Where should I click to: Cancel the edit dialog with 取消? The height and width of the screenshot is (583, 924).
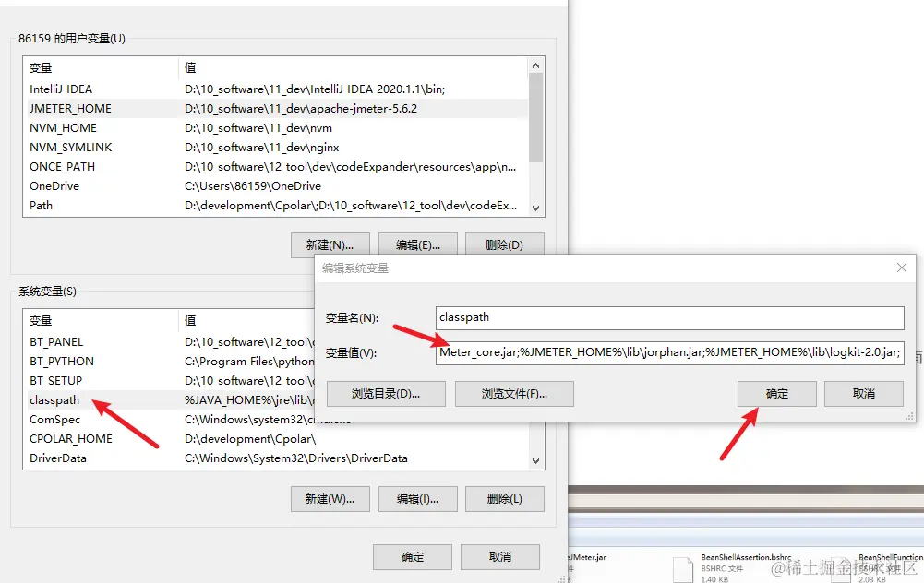click(x=863, y=394)
